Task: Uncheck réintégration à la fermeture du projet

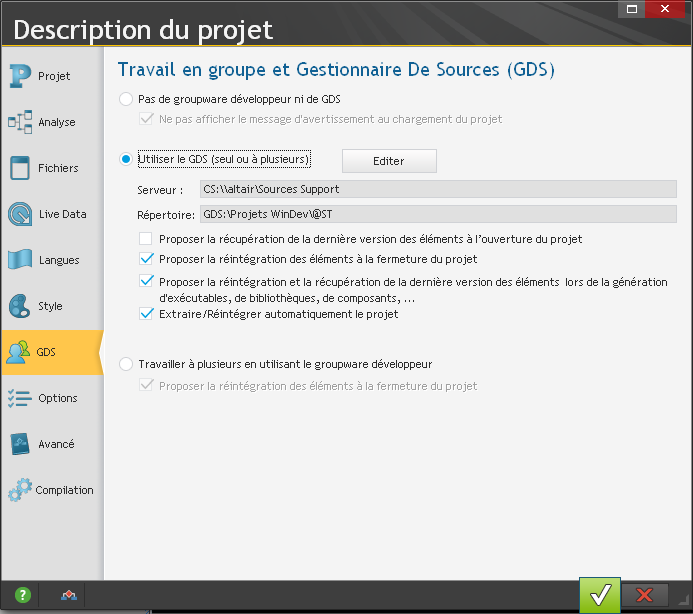Action: 147,259
